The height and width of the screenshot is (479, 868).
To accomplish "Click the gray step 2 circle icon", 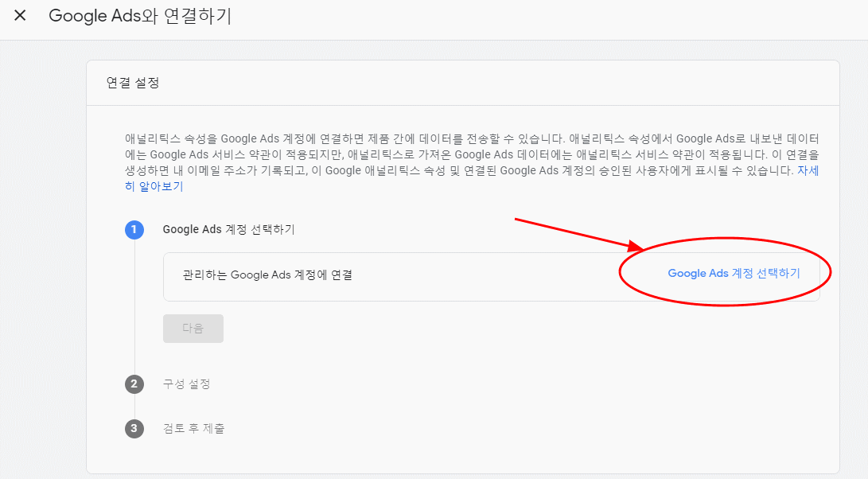I will tap(134, 384).
